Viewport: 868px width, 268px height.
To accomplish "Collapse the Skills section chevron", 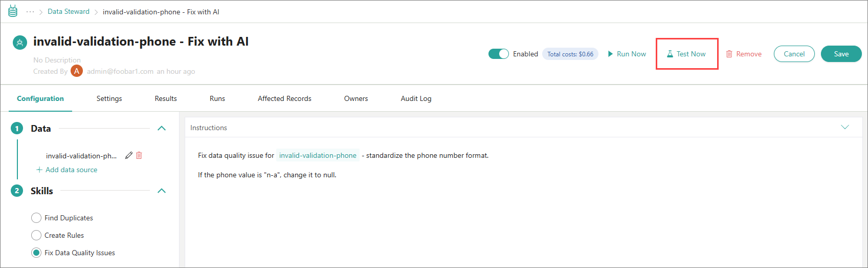I will click(162, 191).
